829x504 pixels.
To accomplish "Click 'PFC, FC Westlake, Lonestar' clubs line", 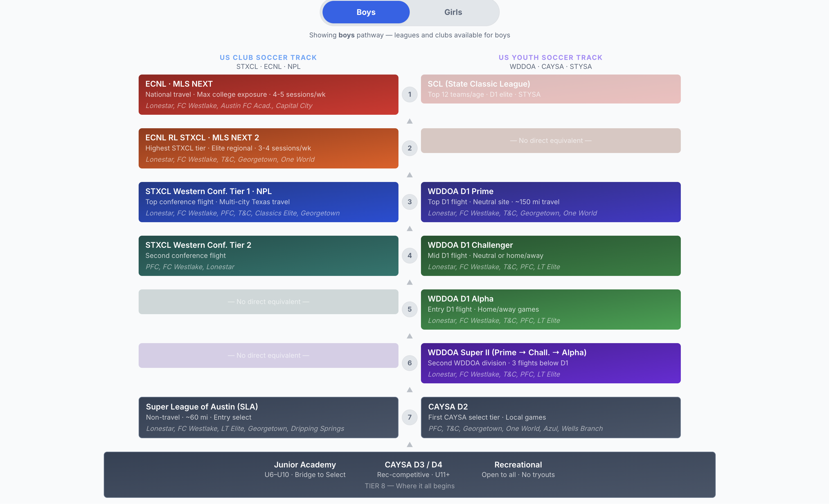I will point(190,267).
